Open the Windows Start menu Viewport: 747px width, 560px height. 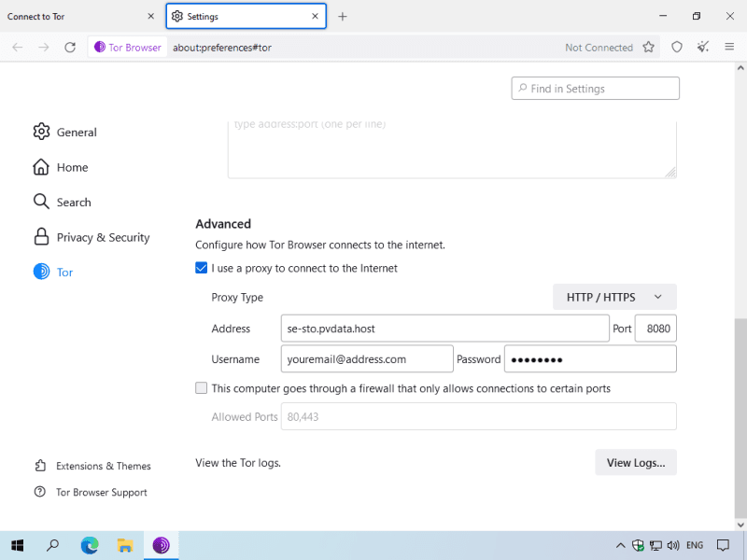[18, 545]
